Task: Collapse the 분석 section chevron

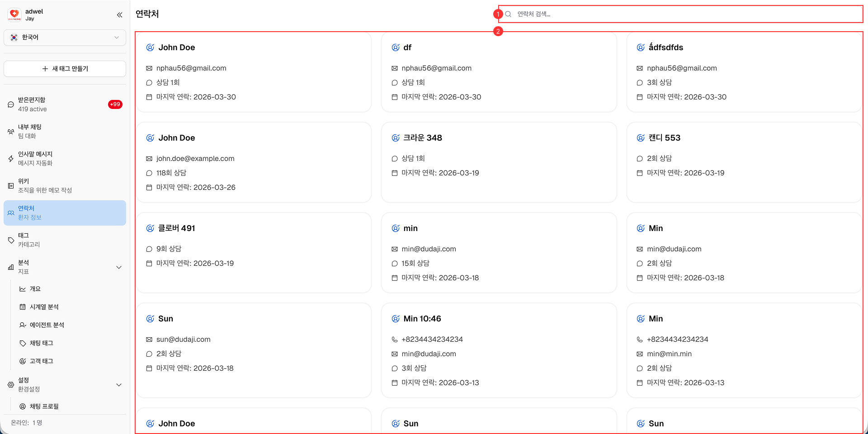Action: coord(119,267)
